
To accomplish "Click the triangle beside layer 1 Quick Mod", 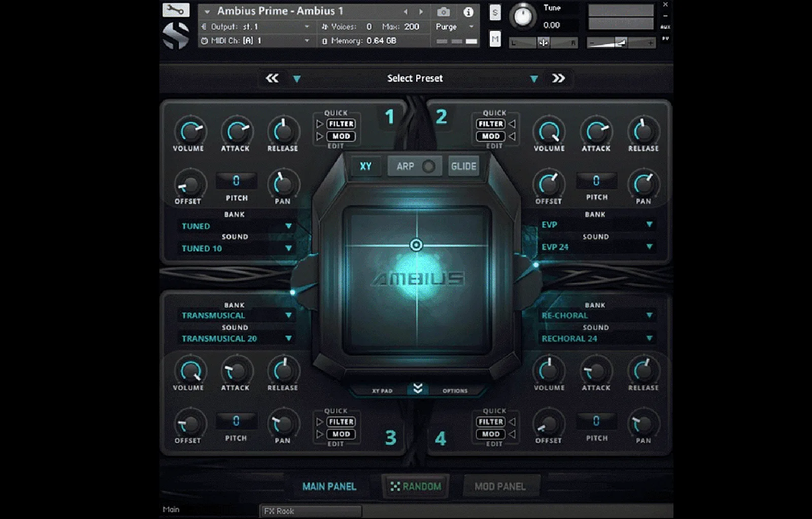I will [x=320, y=136].
